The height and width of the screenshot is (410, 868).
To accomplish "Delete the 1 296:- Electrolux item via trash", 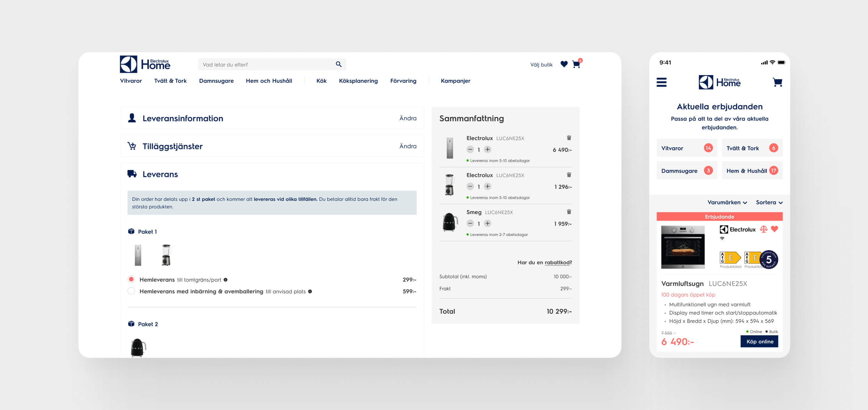I will click(569, 175).
